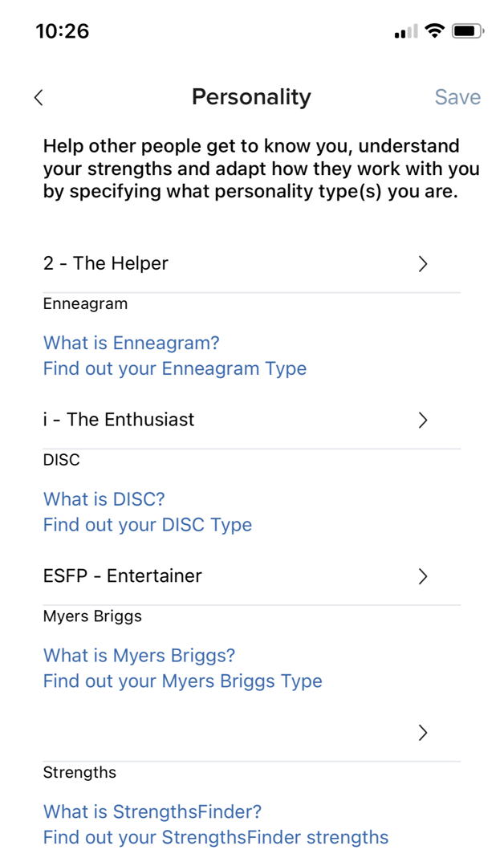This screenshot has height=866, width=504.
Task: Open 'What is DISC?' link
Action: [x=104, y=498]
